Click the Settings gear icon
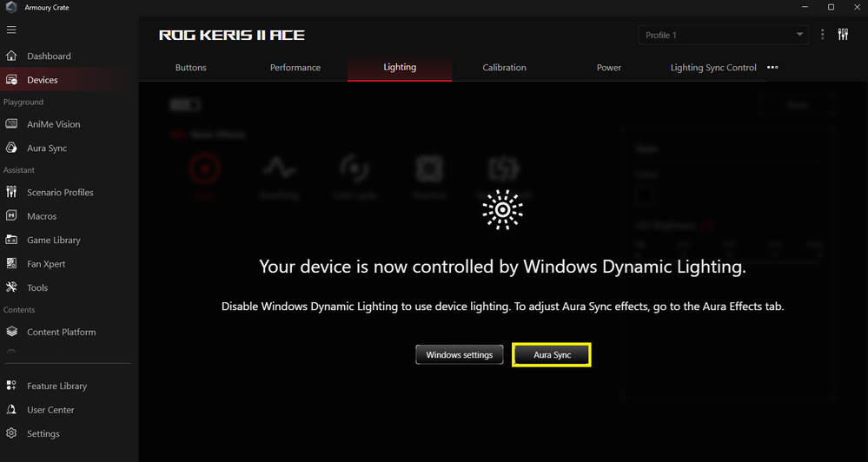868x462 pixels. (11, 433)
